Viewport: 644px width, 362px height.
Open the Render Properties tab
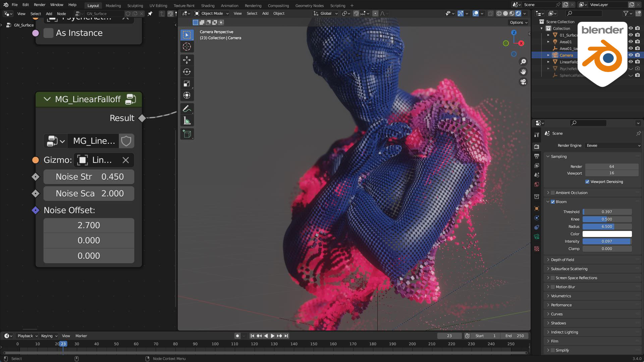coord(537,146)
